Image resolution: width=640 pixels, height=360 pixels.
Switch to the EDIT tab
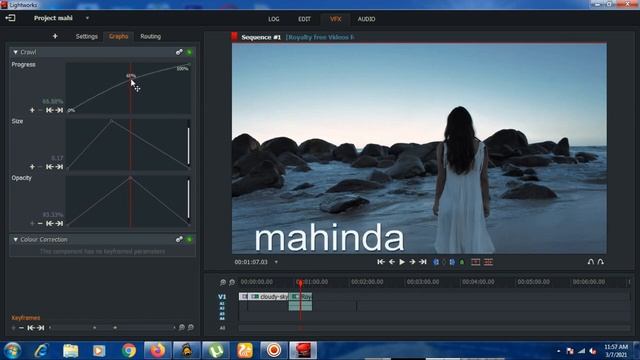pyautogui.click(x=304, y=19)
